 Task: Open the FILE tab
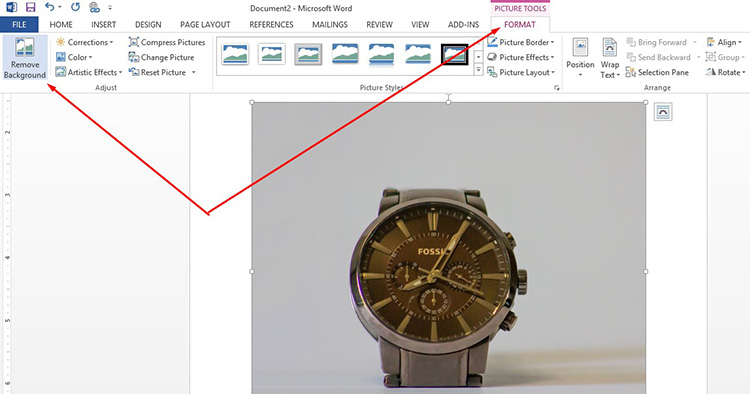pos(19,24)
